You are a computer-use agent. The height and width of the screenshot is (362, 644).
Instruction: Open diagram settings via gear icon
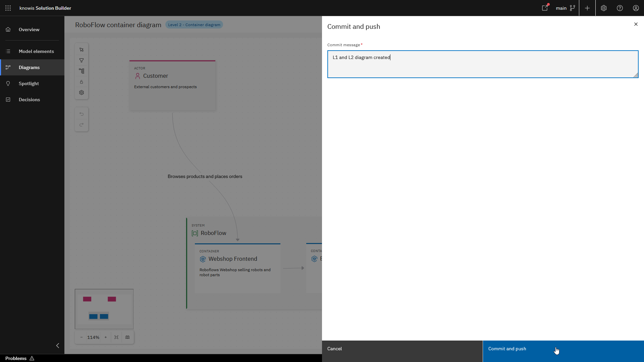pos(82,92)
